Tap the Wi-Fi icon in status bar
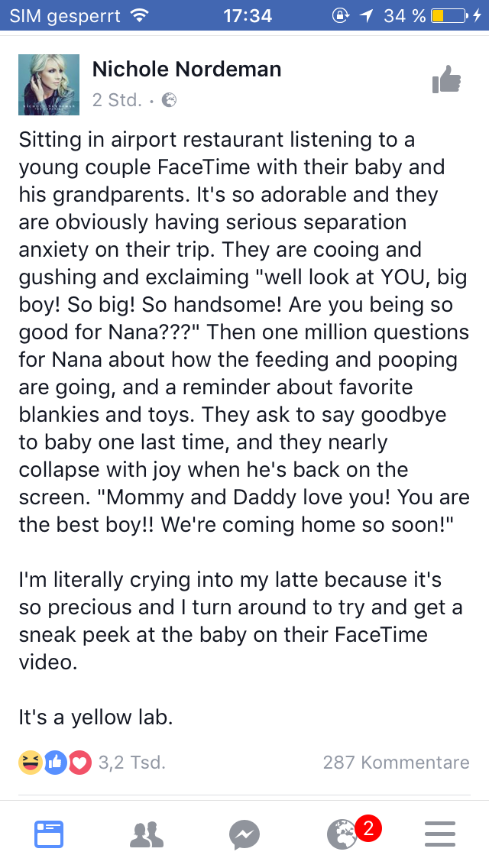489x868 pixels. (138, 15)
